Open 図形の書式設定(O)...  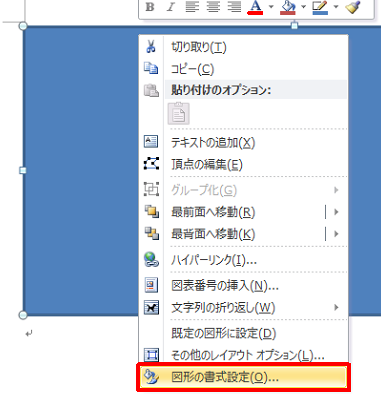point(243,377)
